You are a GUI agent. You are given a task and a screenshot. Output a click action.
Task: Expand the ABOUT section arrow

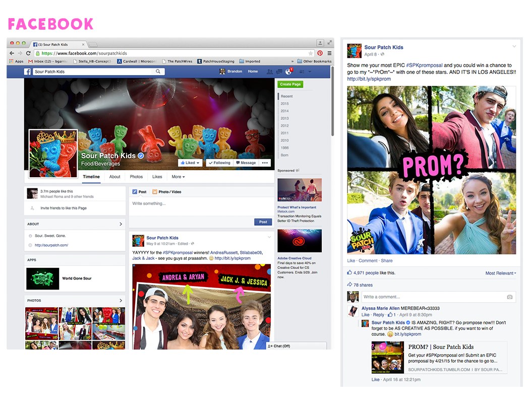click(121, 224)
